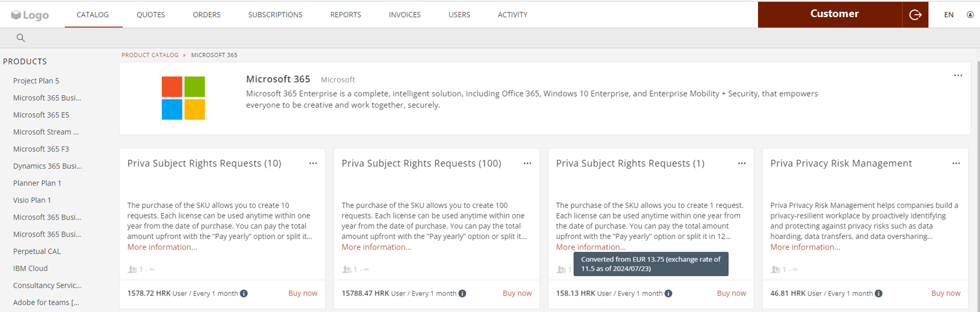Viewport: 980px width, 312px height.
Task: Select Planner Plan 1 in products list
Action: pyautogui.click(x=37, y=183)
